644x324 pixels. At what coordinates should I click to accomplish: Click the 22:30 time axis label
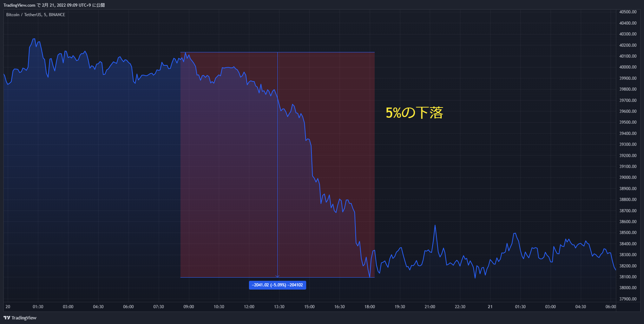(460, 307)
